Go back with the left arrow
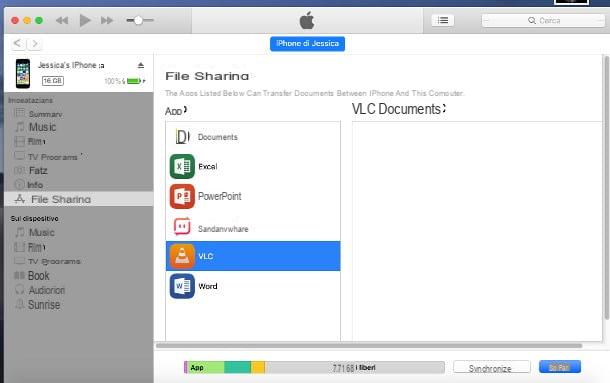This screenshot has height=383, width=610. click(18, 43)
